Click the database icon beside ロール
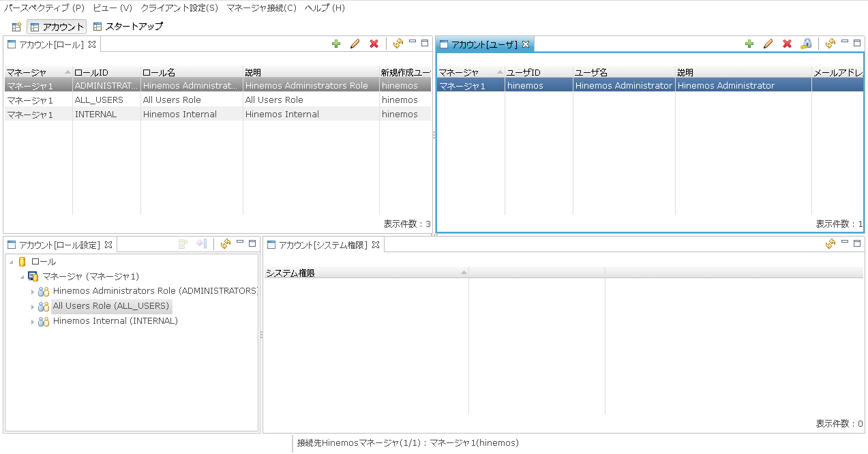The image size is (868, 454). coord(23,262)
